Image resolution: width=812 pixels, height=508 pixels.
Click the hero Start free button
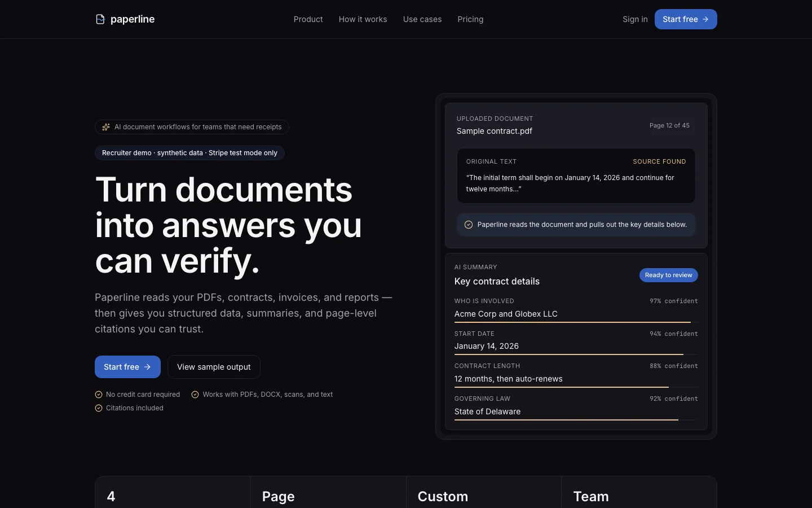coord(127,367)
